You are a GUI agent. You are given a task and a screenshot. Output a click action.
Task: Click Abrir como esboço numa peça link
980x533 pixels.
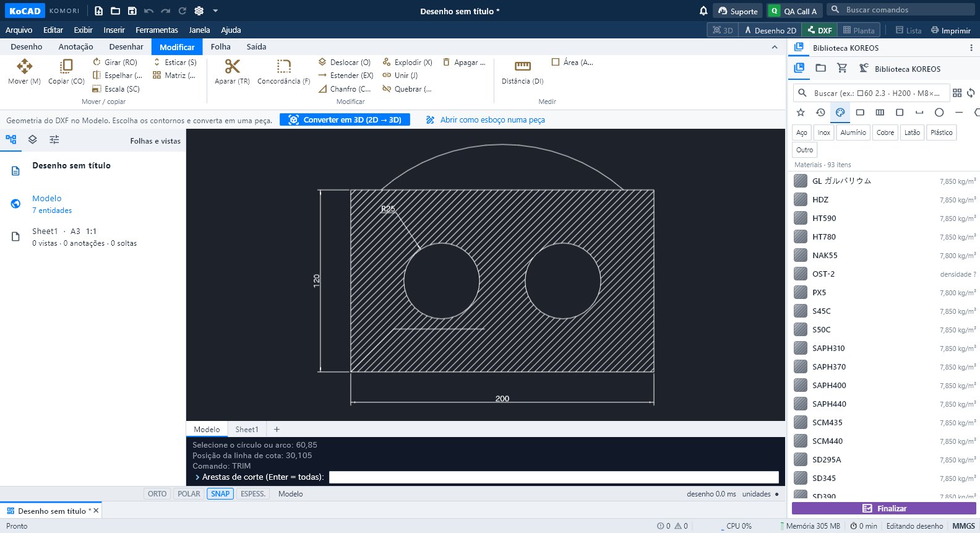click(492, 120)
